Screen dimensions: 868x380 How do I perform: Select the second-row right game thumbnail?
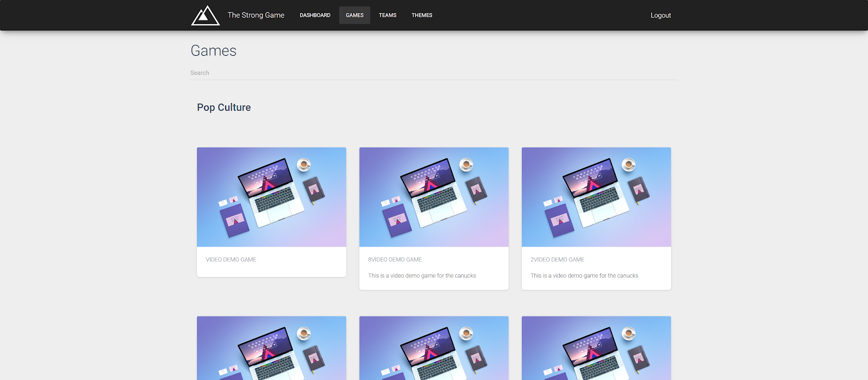point(596,348)
